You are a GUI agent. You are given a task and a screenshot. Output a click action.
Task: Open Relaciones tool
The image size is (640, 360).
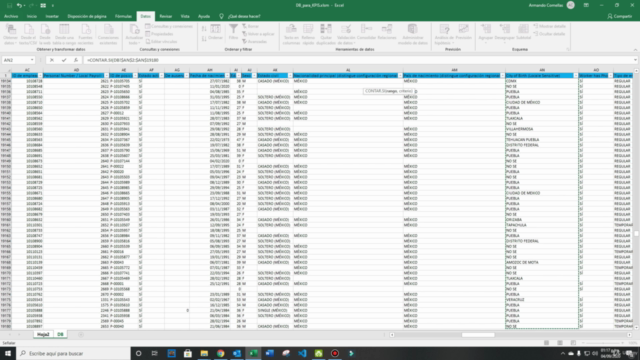point(387,32)
